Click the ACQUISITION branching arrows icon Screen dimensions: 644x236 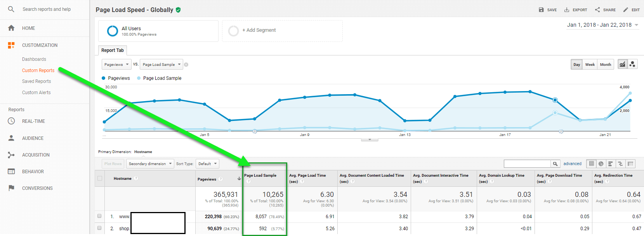click(x=11, y=155)
